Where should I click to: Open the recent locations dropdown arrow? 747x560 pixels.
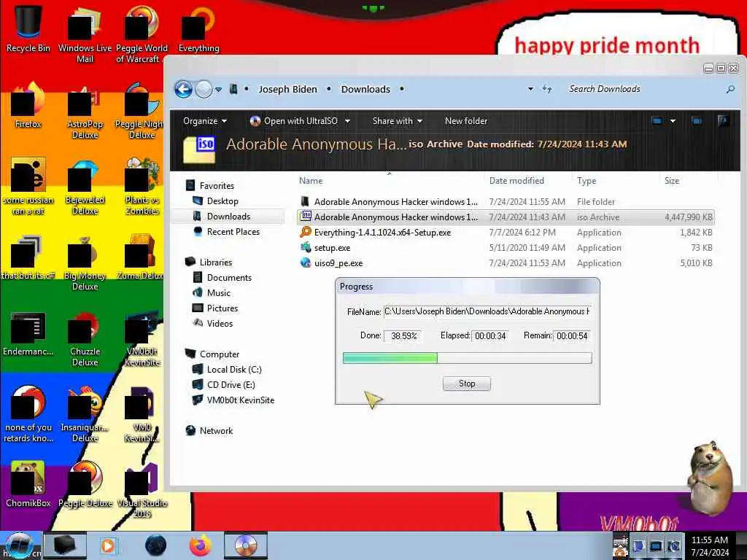click(x=219, y=90)
